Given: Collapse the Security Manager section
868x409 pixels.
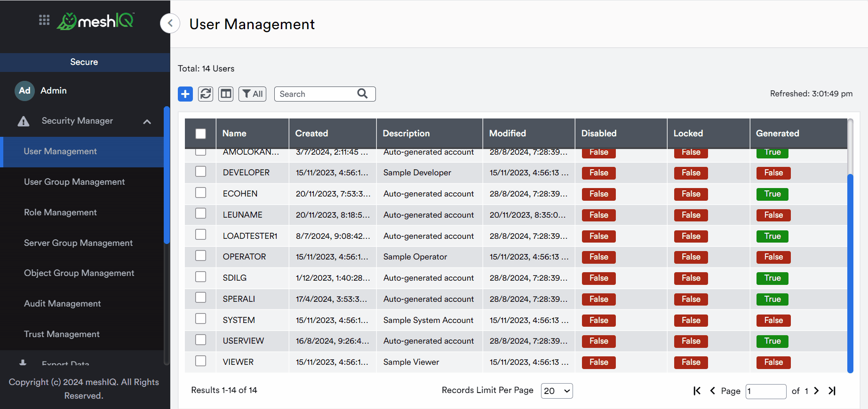Looking at the screenshot, I should [147, 121].
